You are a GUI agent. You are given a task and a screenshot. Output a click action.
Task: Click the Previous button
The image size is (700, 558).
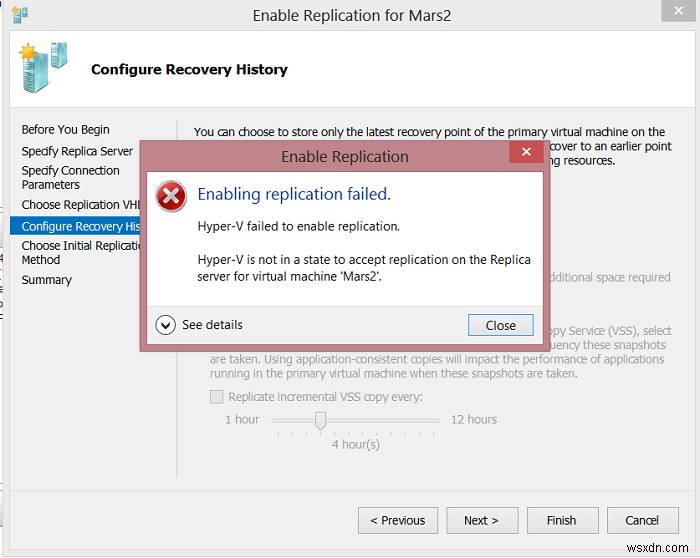397,520
